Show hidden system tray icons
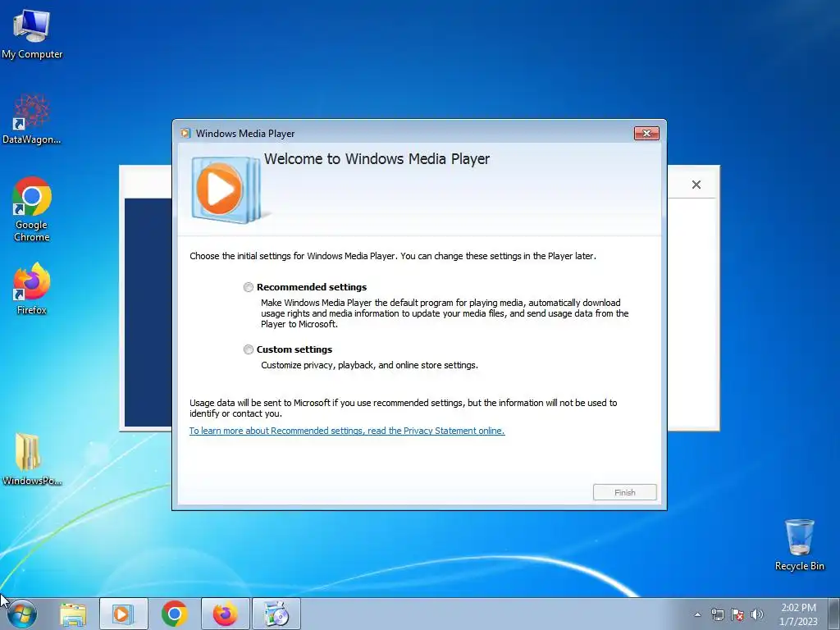This screenshot has width=840, height=630. tap(697, 614)
